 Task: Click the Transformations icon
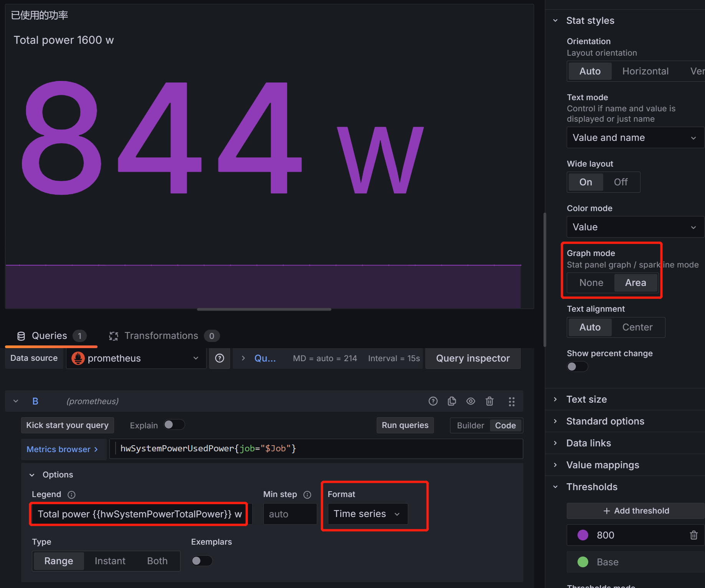click(113, 336)
